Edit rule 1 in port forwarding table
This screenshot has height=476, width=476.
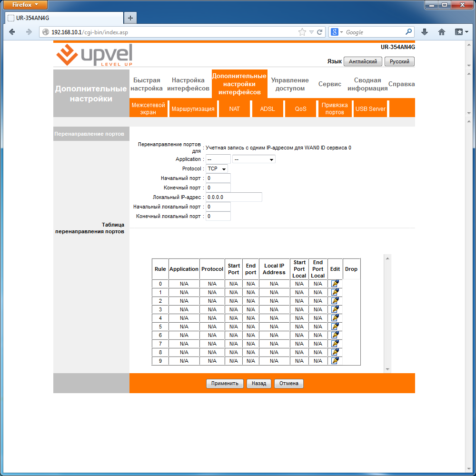(x=335, y=292)
